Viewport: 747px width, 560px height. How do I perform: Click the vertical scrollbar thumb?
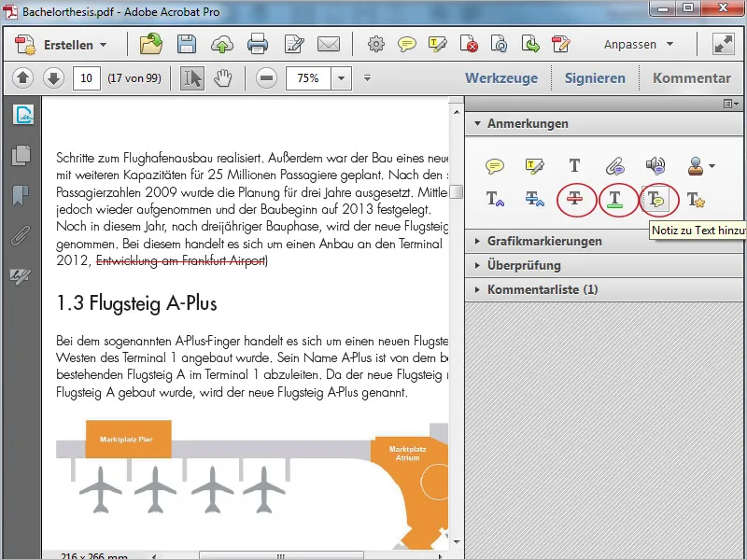click(457, 192)
